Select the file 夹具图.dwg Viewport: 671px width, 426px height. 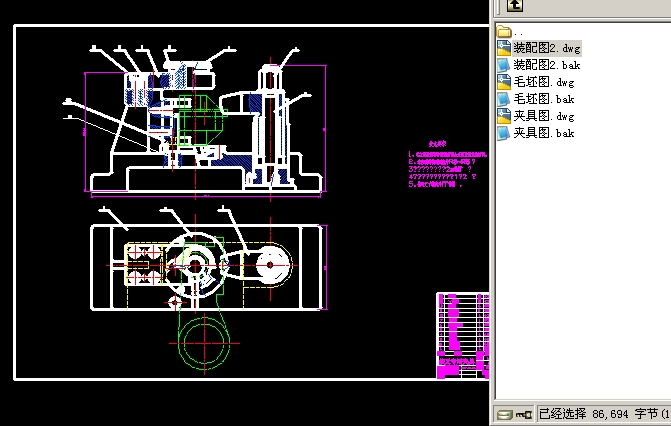pos(543,116)
